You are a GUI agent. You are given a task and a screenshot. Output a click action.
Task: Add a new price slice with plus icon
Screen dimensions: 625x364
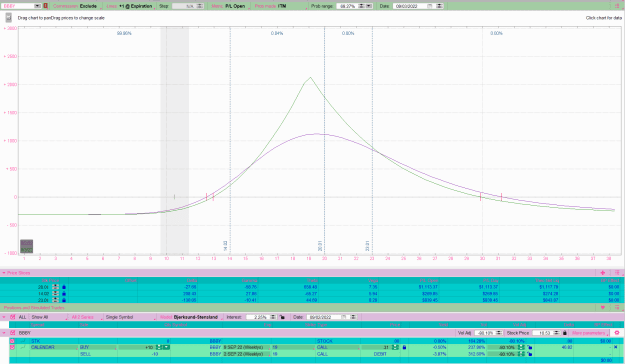pos(603,273)
